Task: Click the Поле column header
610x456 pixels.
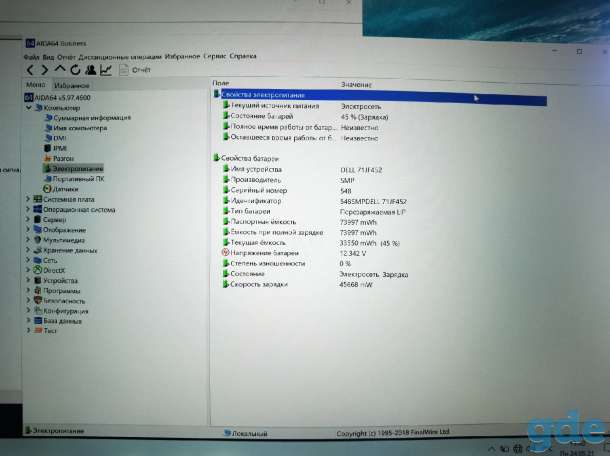Action: (221, 83)
